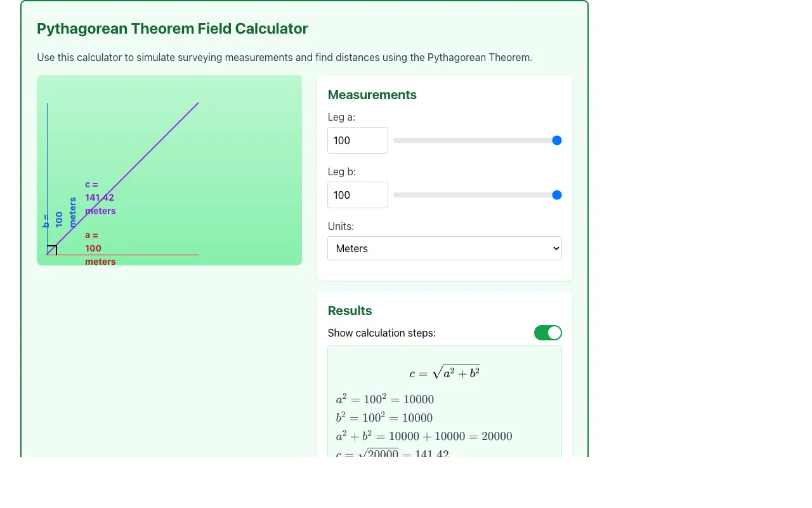812x508 pixels.
Task: Open the Units dropdown showing Meters
Action: click(445, 248)
